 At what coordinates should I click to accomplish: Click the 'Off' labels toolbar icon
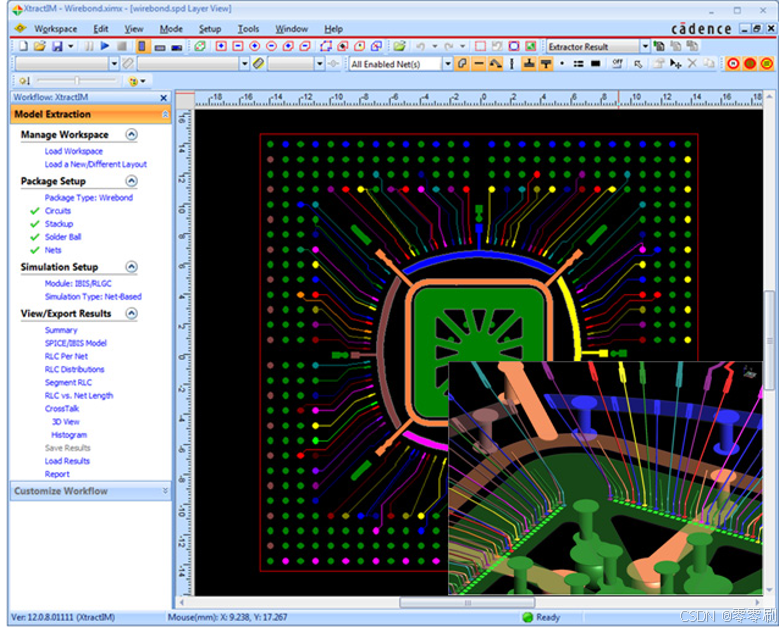click(618, 64)
